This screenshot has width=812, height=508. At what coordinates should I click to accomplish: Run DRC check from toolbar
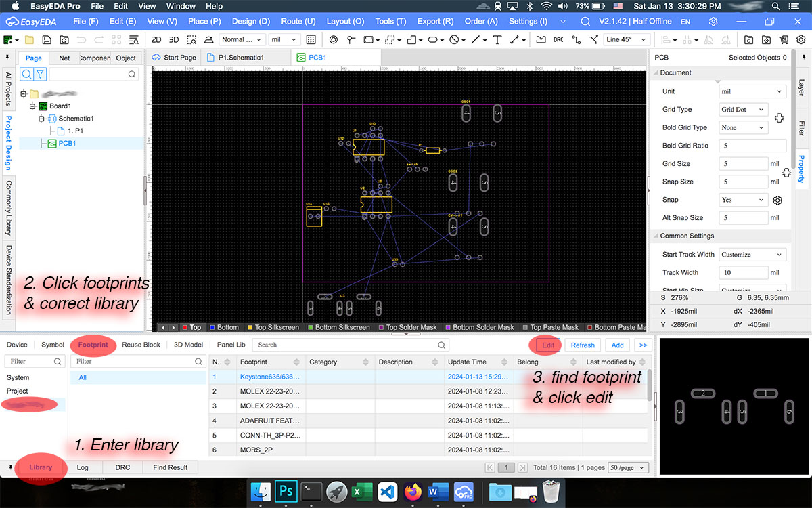tap(558, 39)
